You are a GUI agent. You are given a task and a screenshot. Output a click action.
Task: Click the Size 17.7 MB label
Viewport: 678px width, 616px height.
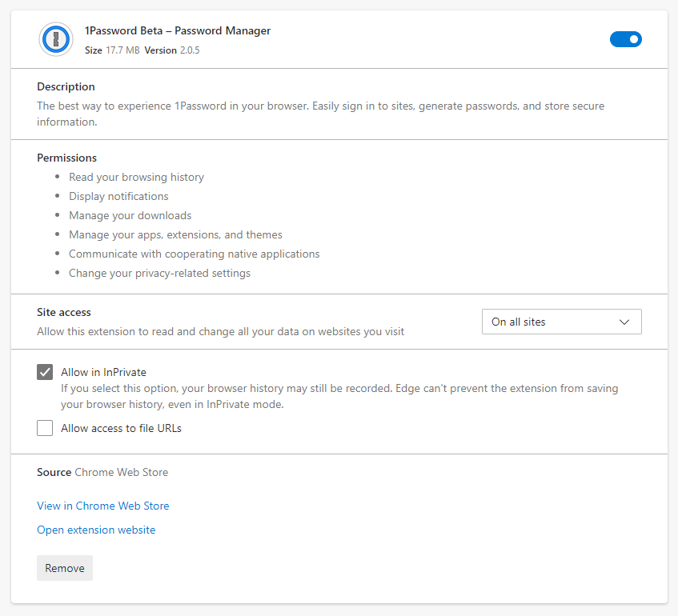(112, 50)
